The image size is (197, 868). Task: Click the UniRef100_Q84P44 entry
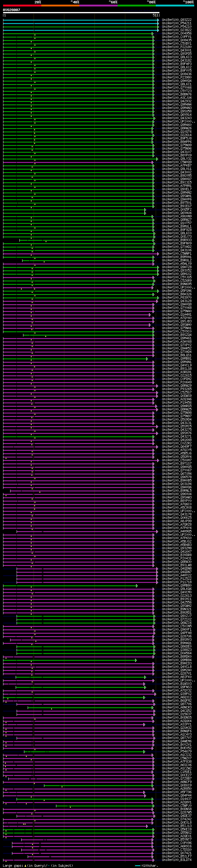(x=177, y=795)
